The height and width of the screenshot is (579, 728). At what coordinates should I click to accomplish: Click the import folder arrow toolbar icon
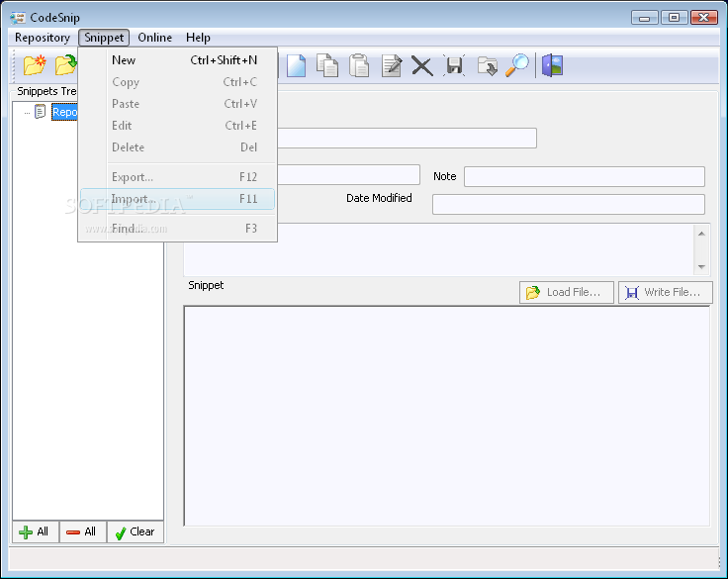click(487, 65)
